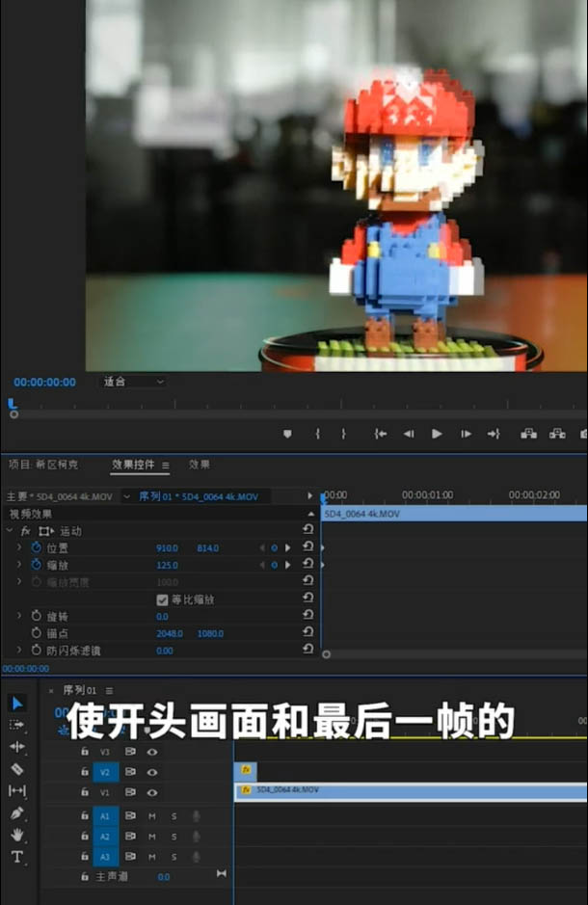Viewport: 588px width, 905px height.
Task: Go to previous 位置 keyframe
Action: coord(262,547)
